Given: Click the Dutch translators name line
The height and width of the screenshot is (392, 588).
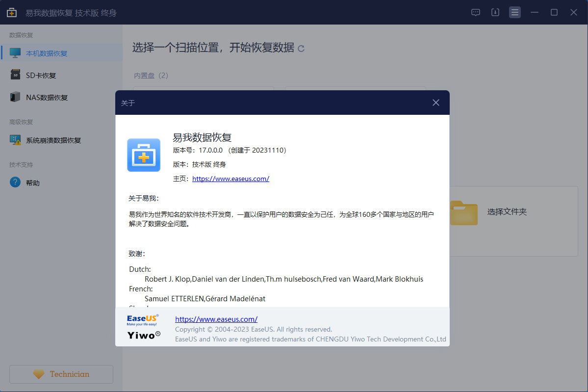Looking at the screenshot, I should [284, 279].
